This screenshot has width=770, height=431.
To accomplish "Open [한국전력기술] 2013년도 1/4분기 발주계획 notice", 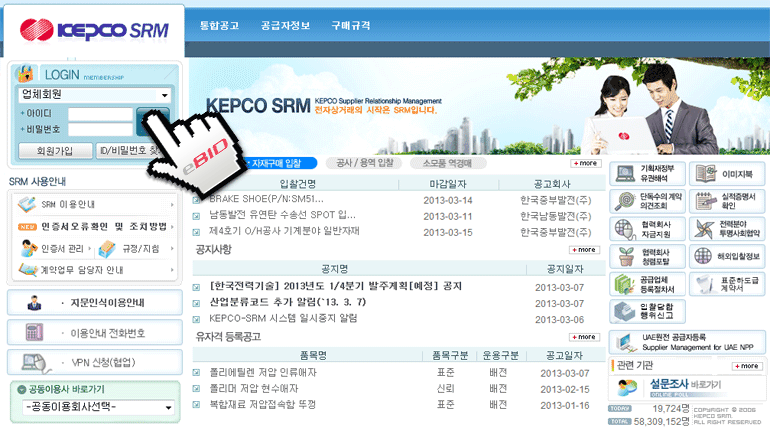I will coord(335,286).
